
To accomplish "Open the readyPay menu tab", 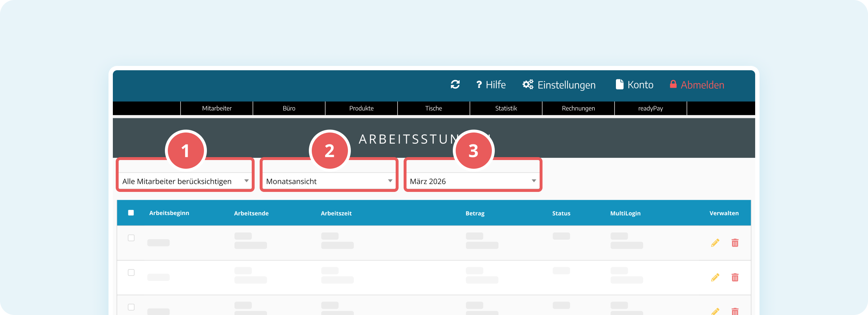I will point(651,108).
